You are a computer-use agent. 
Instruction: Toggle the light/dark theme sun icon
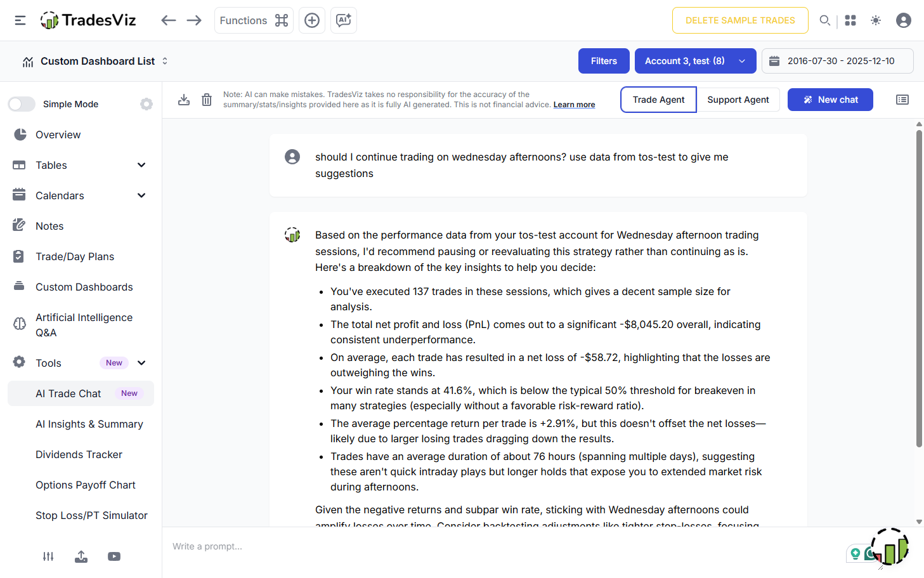876,20
